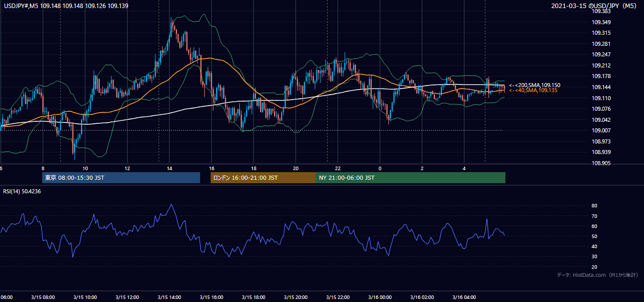Click the RSI(14) 50.4236 indicator label
Screen dimensions: 644x302
point(22,191)
